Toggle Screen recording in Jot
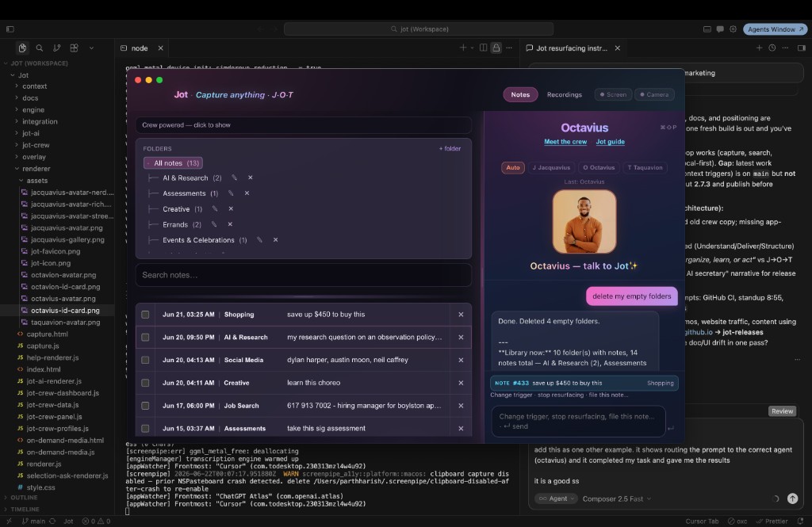Screen dimensions: 812x527 pos(613,95)
